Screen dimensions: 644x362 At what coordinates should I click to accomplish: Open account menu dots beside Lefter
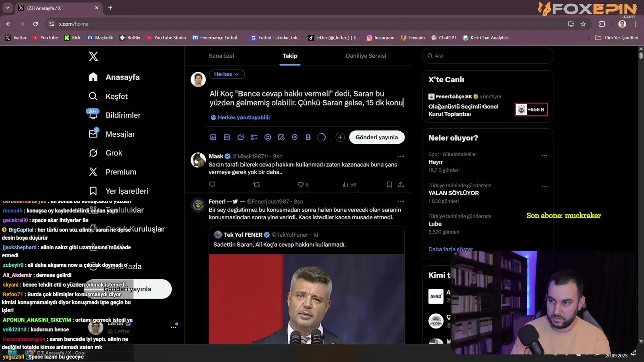[x=173, y=327]
